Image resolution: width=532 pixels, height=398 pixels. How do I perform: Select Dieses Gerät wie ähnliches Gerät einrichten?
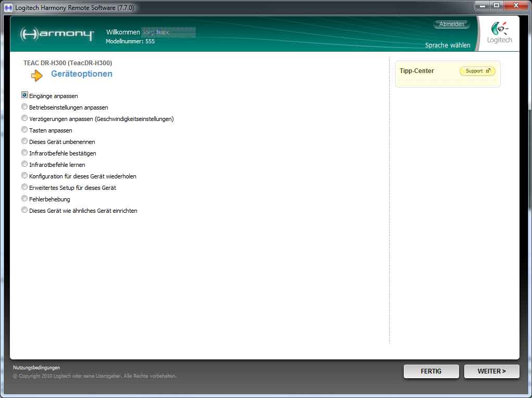click(x=24, y=210)
